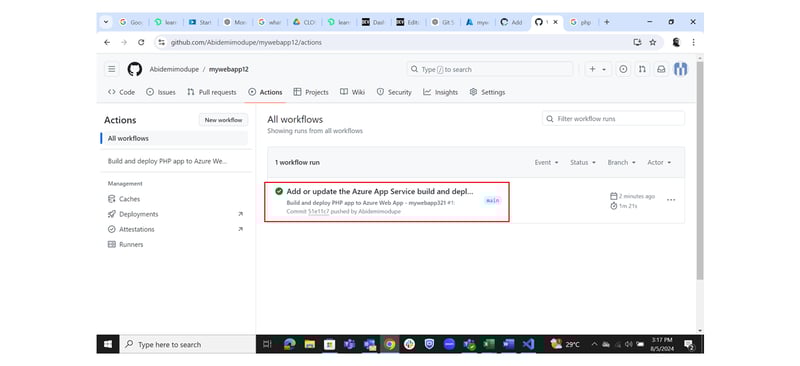Reload the page with the refresh icon
This screenshot has width=800, height=366.
[x=141, y=42]
